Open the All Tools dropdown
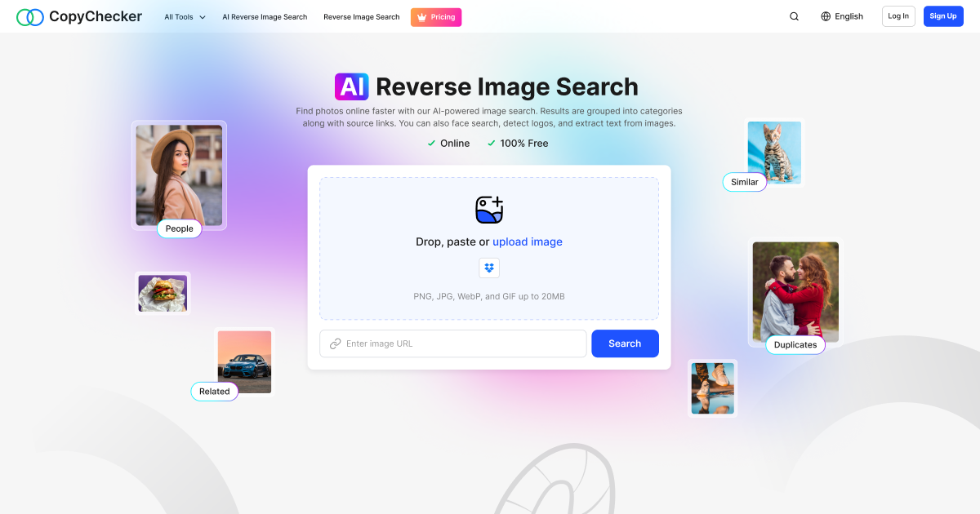980x514 pixels. (x=184, y=16)
